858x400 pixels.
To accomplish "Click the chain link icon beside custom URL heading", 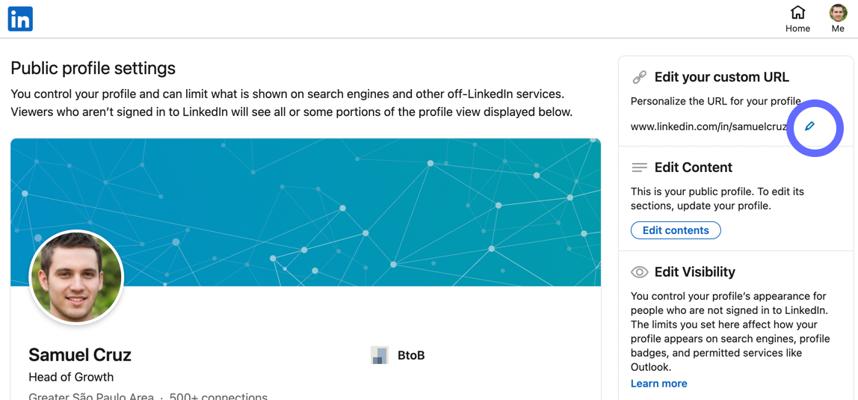I will coord(640,77).
